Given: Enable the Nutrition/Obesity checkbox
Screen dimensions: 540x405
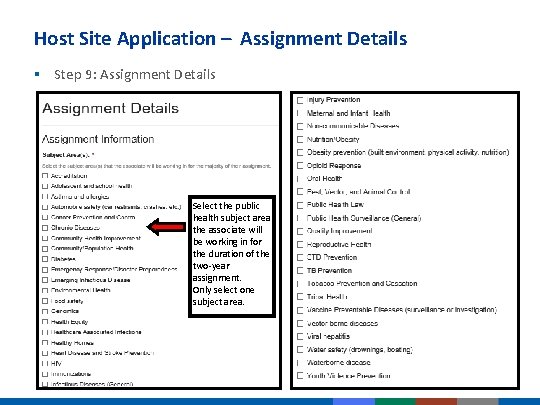Looking at the screenshot, I should pos(300,139).
